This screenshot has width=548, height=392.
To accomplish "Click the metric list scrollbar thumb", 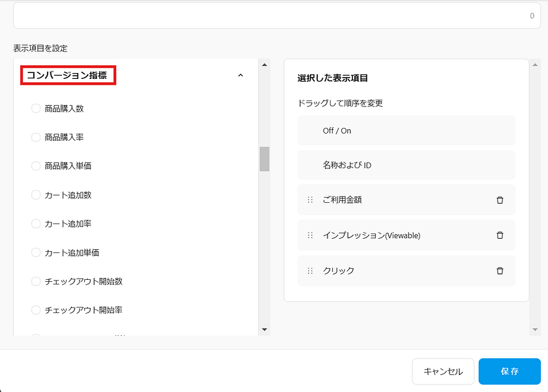I will tap(264, 158).
